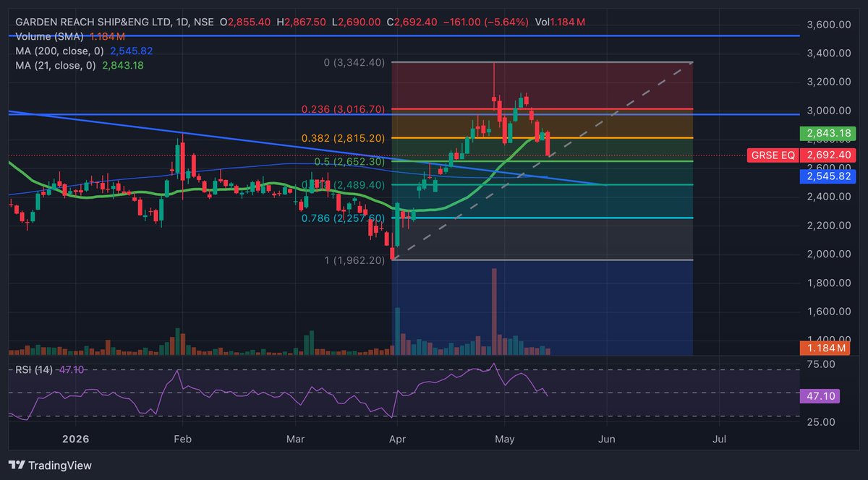Click the TradingView logo
868x480 pixels.
[x=50, y=466]
